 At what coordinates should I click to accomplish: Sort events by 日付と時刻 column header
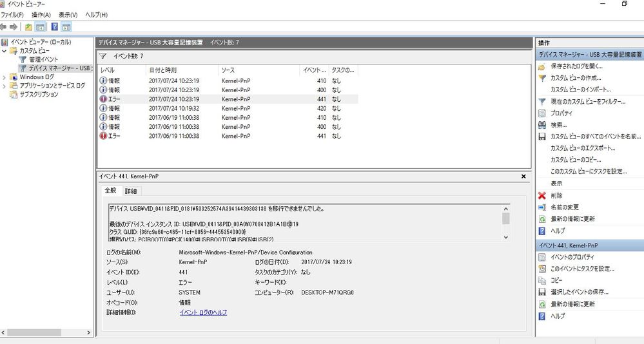tap(162, 70)
